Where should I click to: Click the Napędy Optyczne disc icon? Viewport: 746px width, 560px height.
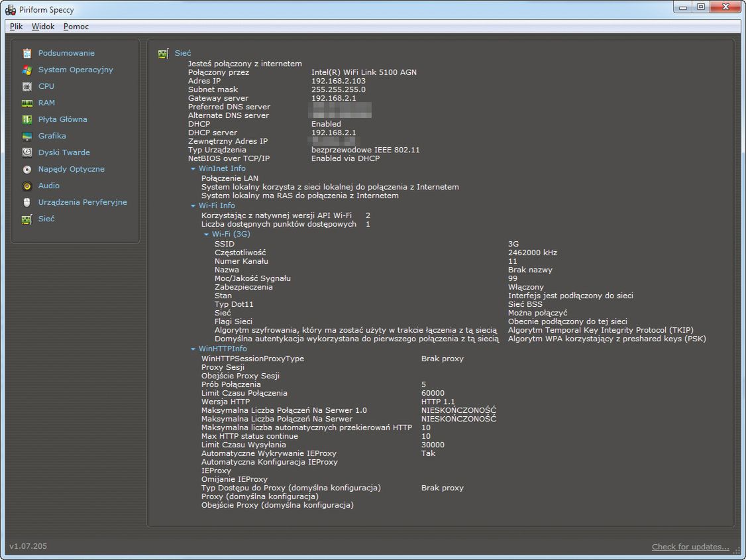click(27, 169)
